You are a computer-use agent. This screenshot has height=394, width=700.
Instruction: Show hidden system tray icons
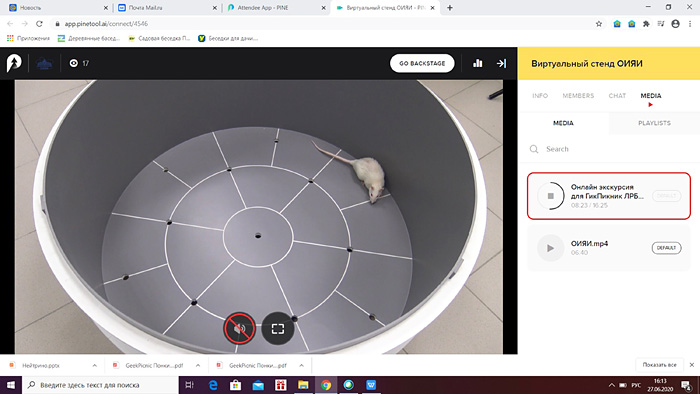(611, 385)
